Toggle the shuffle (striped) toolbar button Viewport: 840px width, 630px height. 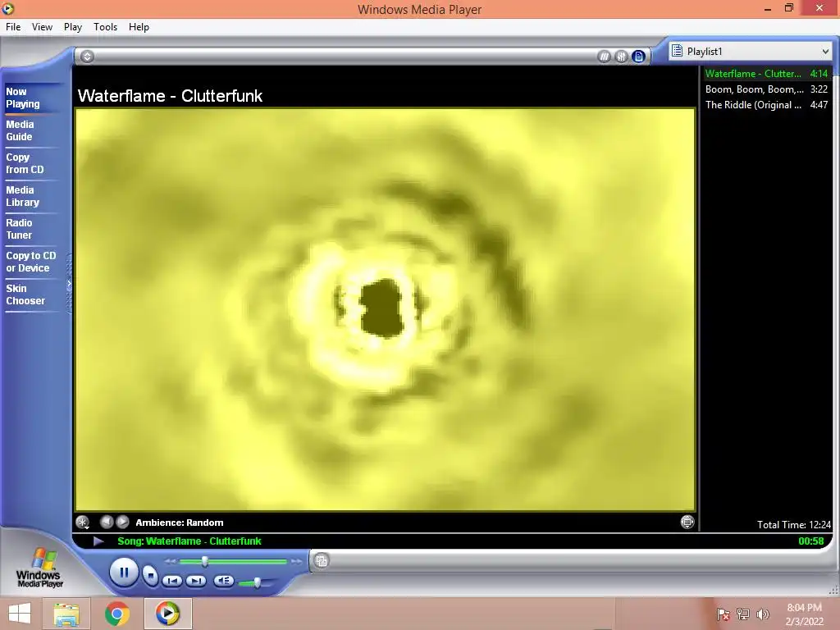[x=604, y=57]
